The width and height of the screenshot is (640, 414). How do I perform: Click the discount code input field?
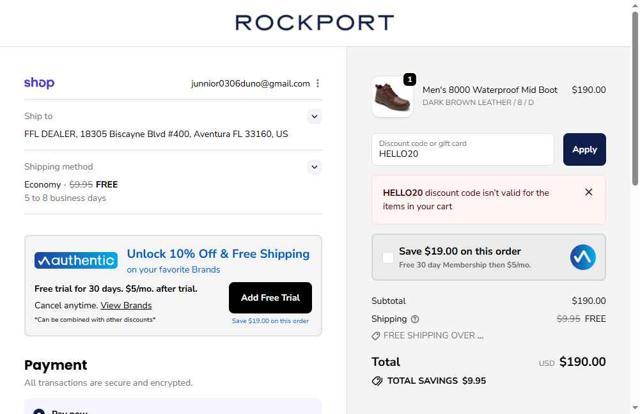pyautogui.click(x=462, y=150)
